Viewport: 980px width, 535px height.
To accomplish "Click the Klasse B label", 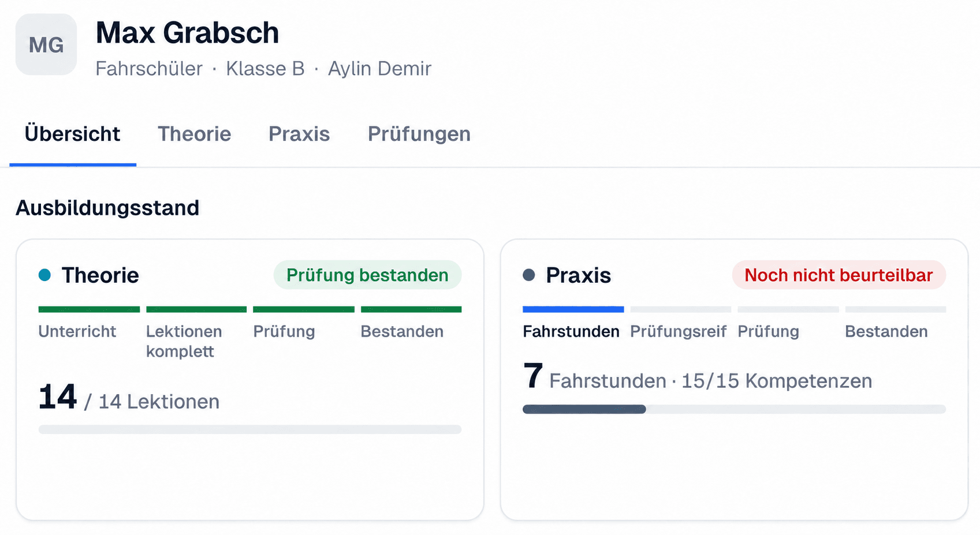I will (265, 69).
